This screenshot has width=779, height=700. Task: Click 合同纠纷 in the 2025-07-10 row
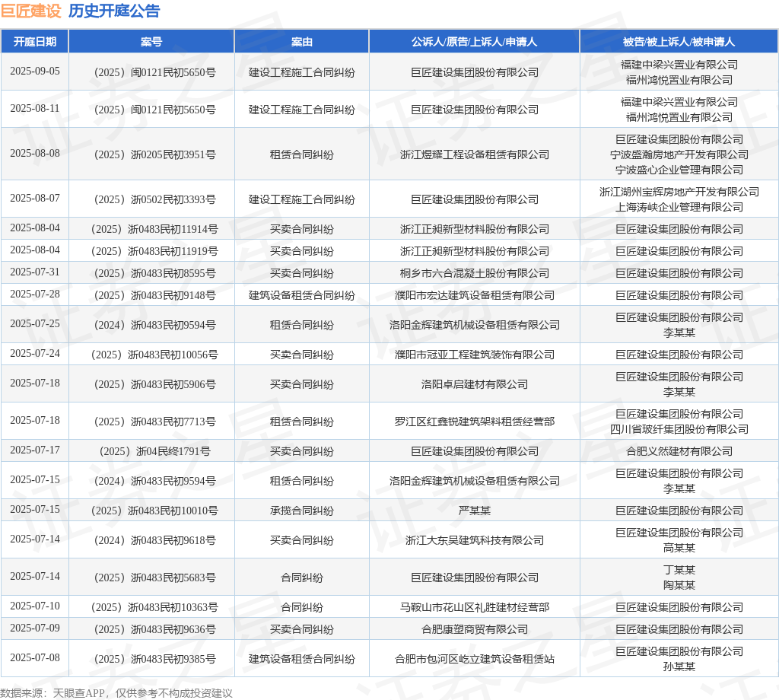tap(301, 607)
